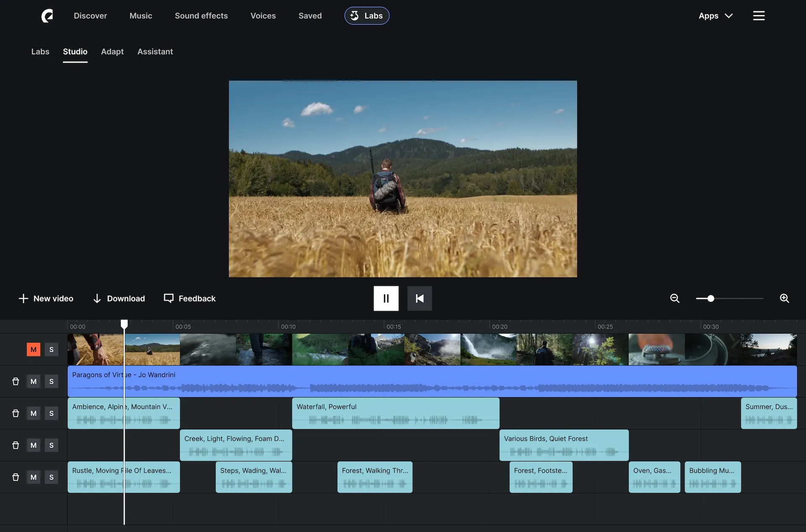Skip back to the timeline start

[x=419, y=298]
